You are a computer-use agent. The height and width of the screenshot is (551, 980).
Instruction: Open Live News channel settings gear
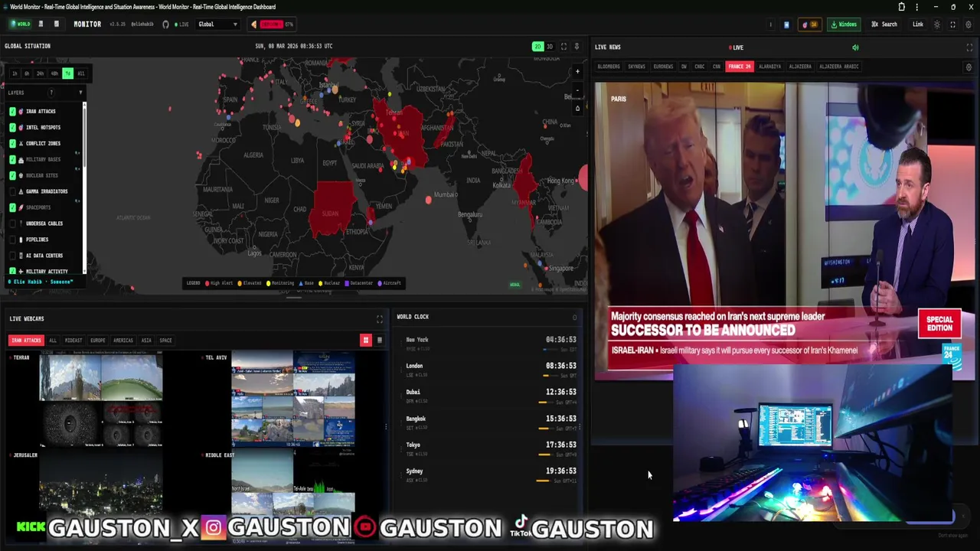point(969,67)
